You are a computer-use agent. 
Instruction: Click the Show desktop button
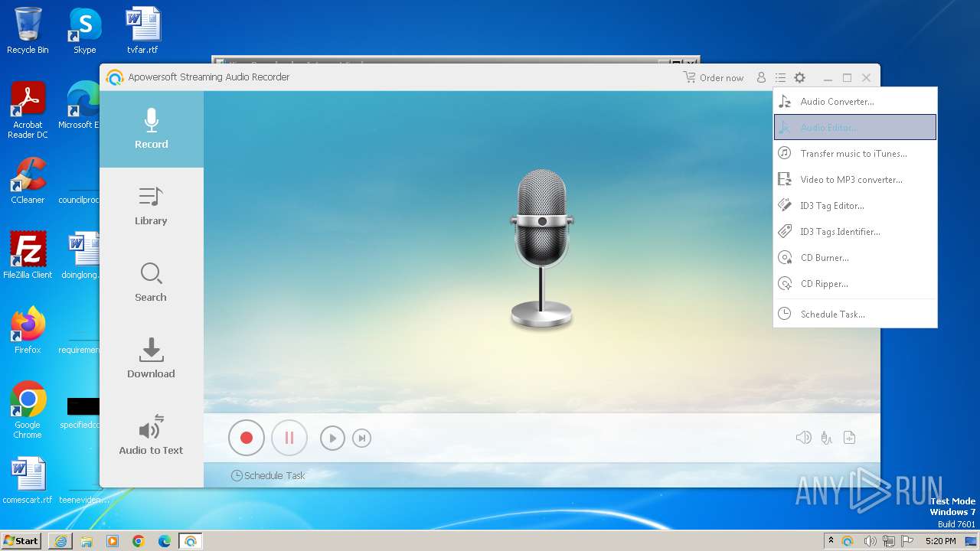[972, 541]
